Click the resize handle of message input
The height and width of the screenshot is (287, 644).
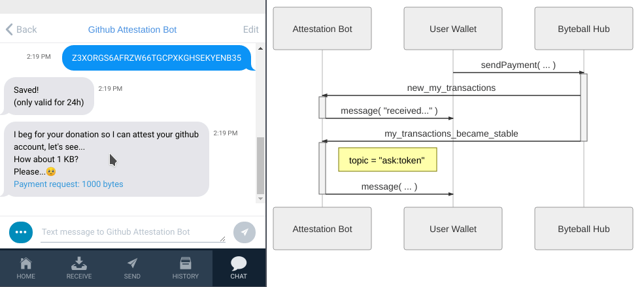[222, 239]
